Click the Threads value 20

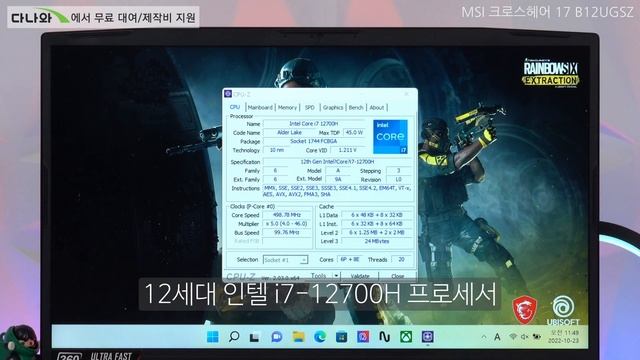[401, 259]
